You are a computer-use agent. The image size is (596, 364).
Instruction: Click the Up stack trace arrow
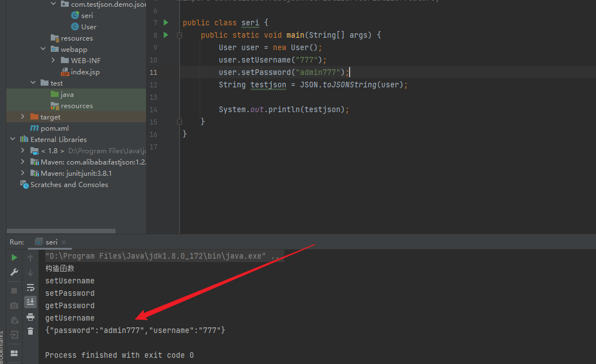coord(30,258)
